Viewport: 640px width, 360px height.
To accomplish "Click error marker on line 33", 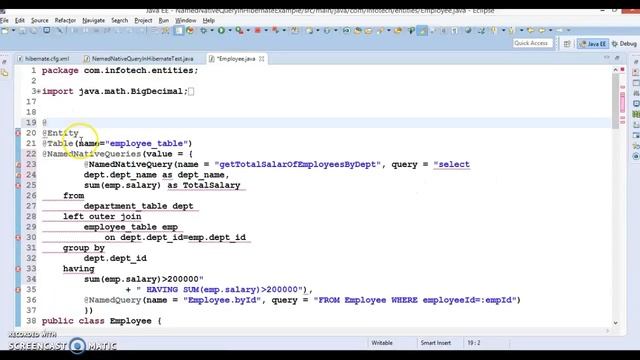I will tap(18, 269).
